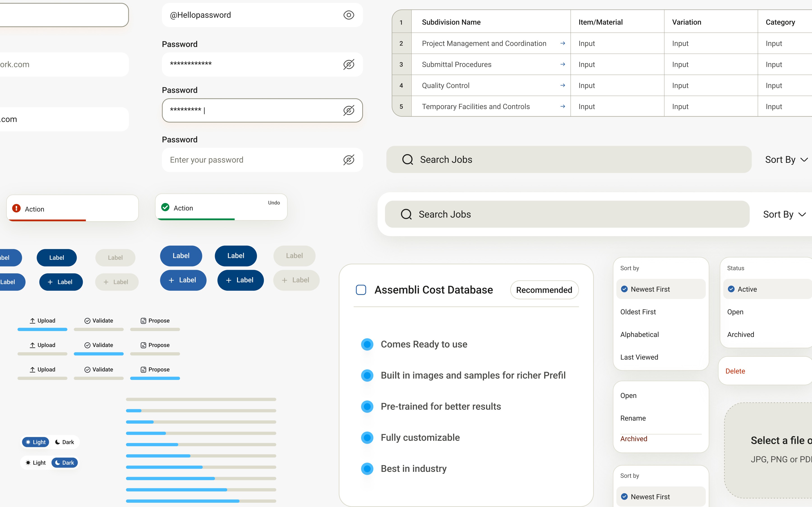The image size is (812, 507).
Task: Click Validate check icon in second stepper row
Action: point(87,345)
